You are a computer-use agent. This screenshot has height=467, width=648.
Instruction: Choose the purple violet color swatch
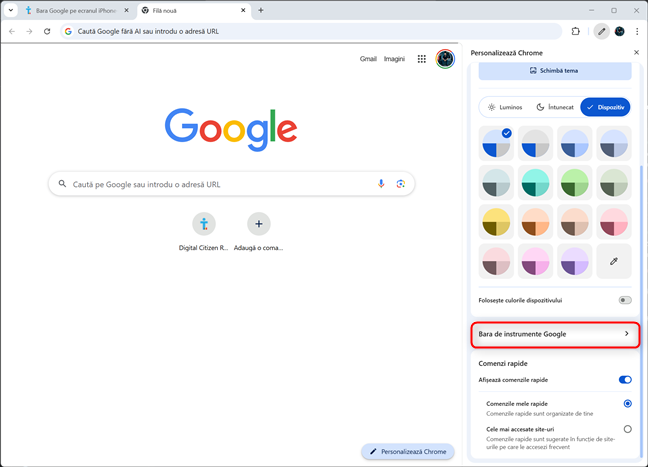(574, 261)
